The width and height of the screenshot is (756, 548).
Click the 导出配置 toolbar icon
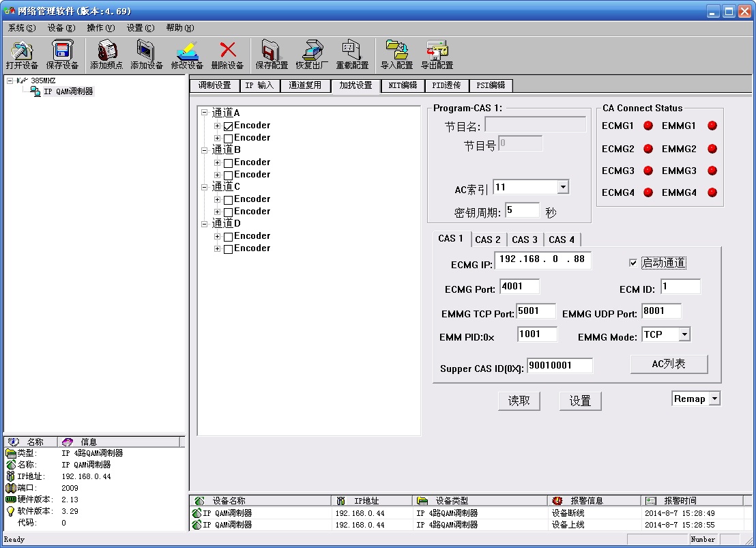(x=437, y=55)
